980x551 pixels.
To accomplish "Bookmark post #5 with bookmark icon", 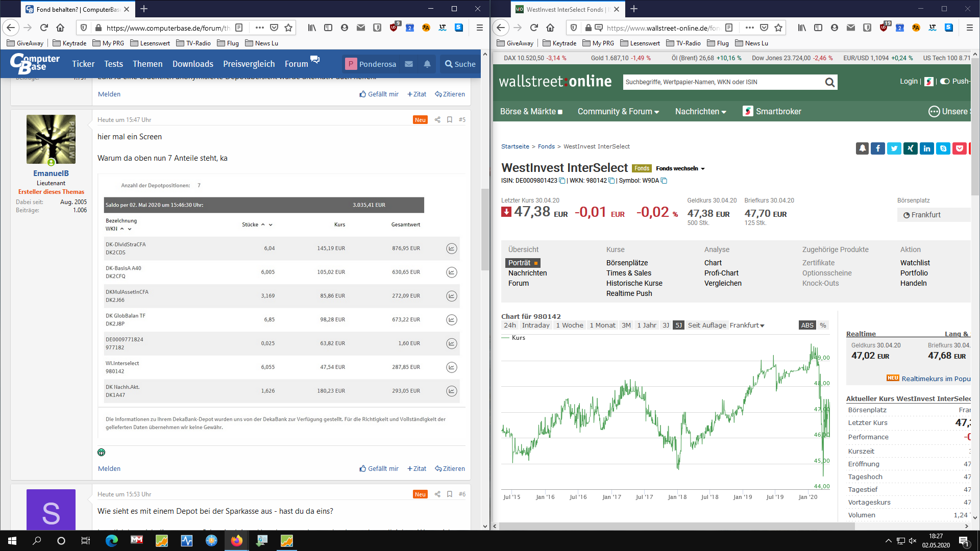I will pyautogui.click(x=450, y=120).
